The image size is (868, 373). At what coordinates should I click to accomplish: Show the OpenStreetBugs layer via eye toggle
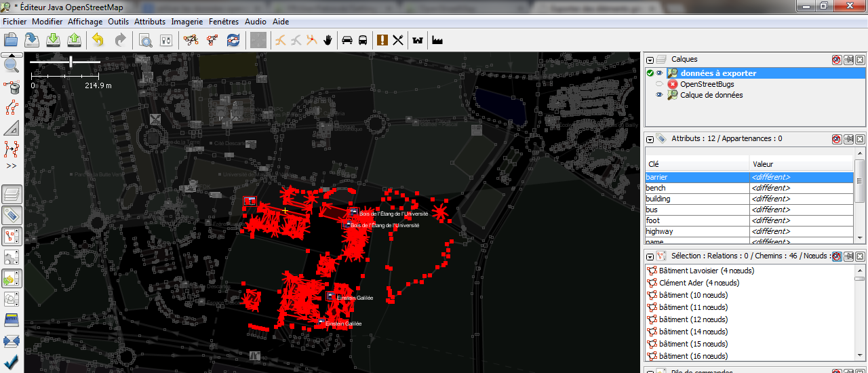point(659,84)
